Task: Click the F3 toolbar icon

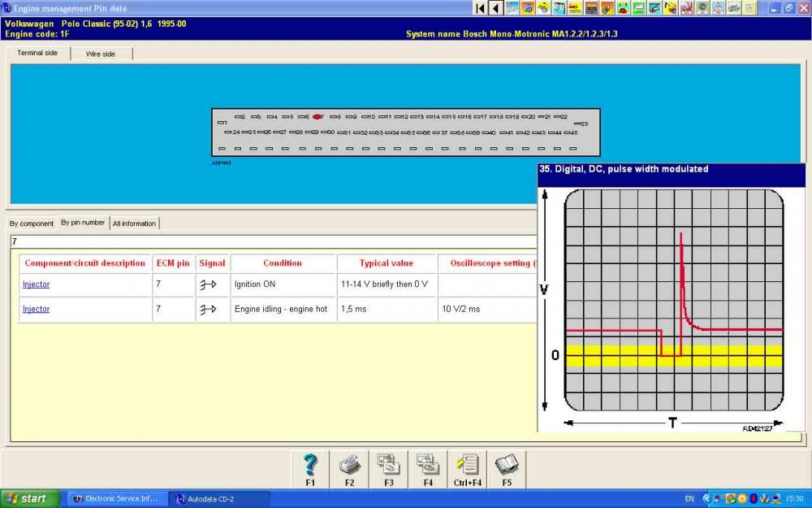Action: [x=389, y=470]
